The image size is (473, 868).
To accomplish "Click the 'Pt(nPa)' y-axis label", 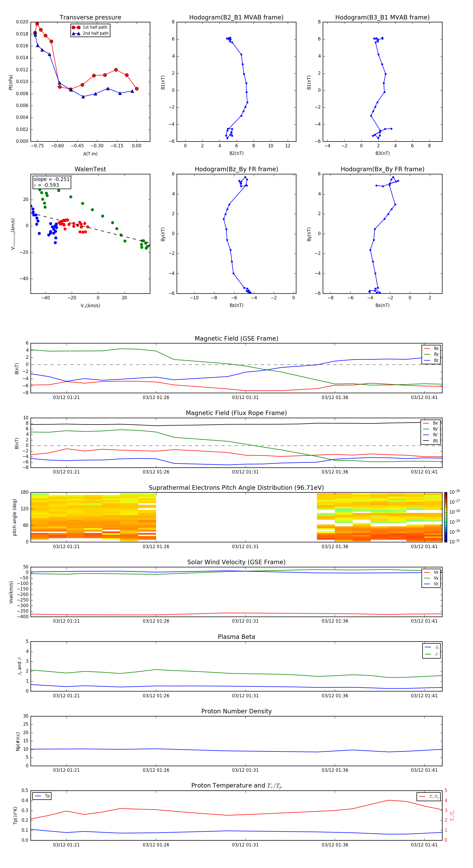I will click(11, 82).
